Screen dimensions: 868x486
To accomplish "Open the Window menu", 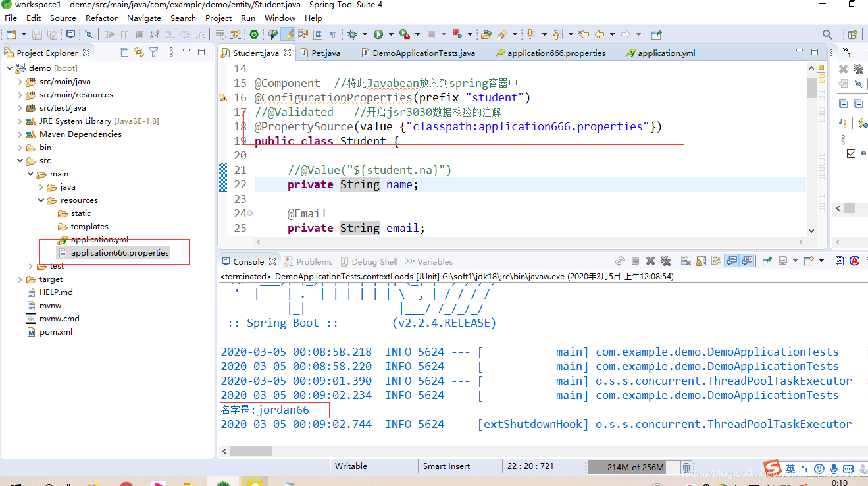I will click(280, 18).
